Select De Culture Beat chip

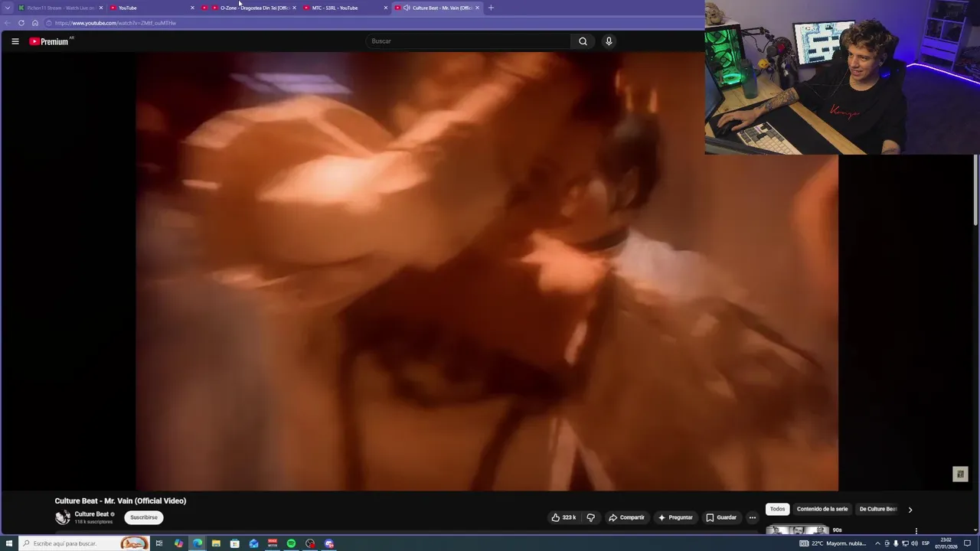(x=877, y=509)
